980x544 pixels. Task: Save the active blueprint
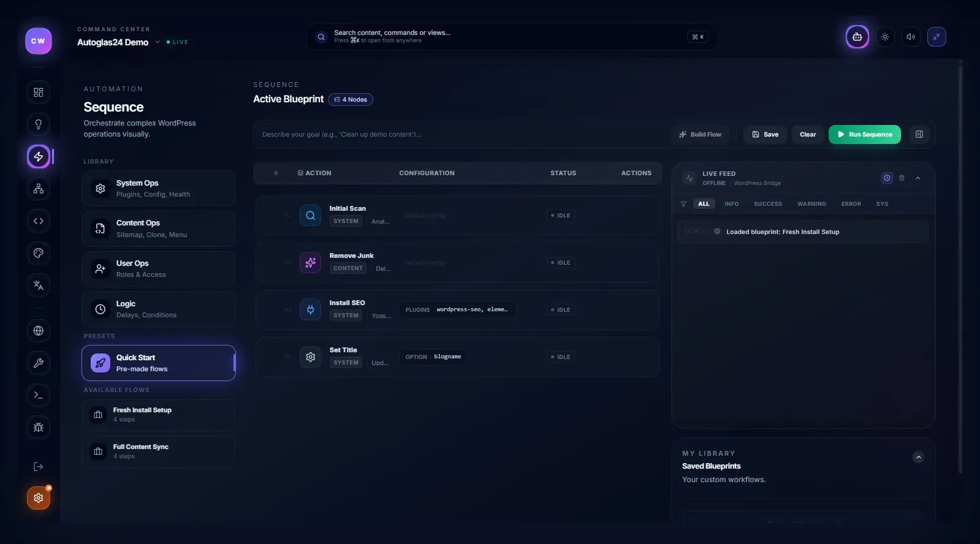pyautogui.click(x=765, y=135)
